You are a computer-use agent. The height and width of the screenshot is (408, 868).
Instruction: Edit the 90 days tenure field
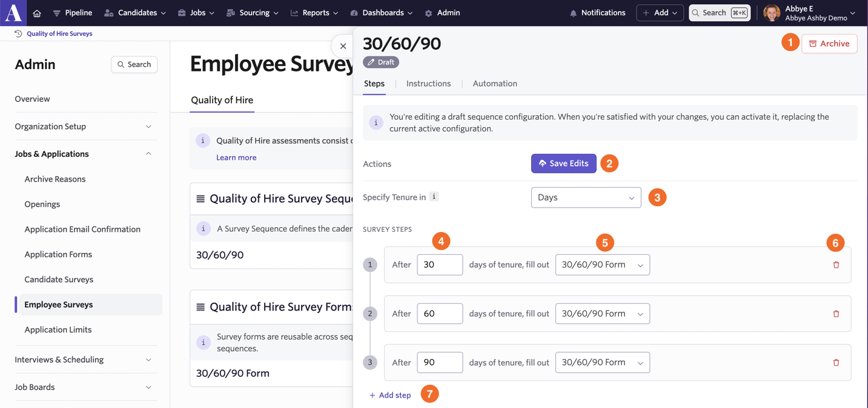point(440,363)
